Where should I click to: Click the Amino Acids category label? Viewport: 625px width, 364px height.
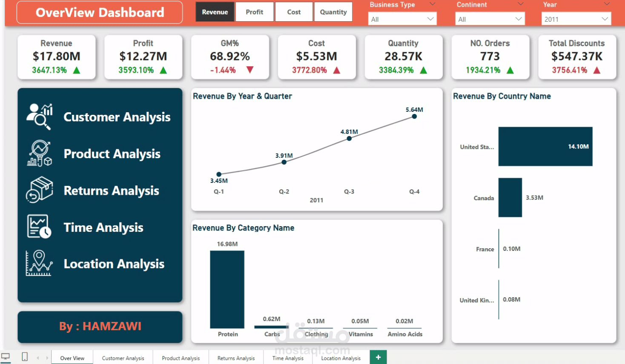pos(405,334)
